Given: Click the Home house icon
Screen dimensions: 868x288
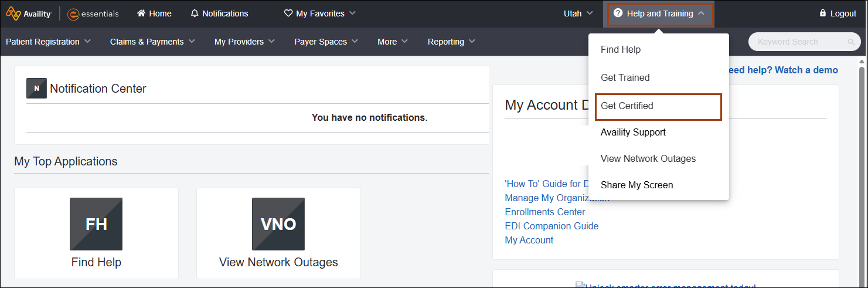Looking at the screenshot, I should (x=141, y=13).
